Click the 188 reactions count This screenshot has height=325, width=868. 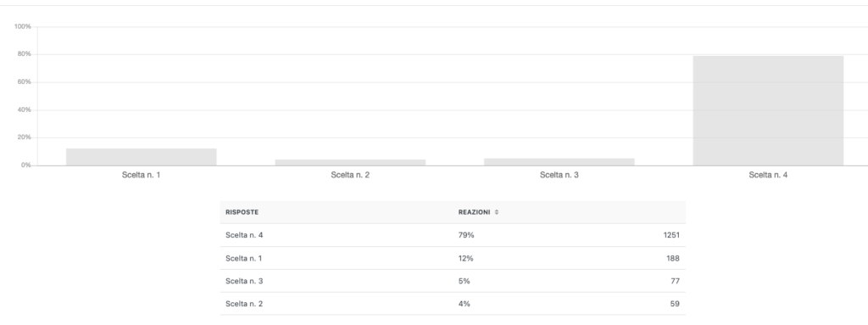click(673, 259)
